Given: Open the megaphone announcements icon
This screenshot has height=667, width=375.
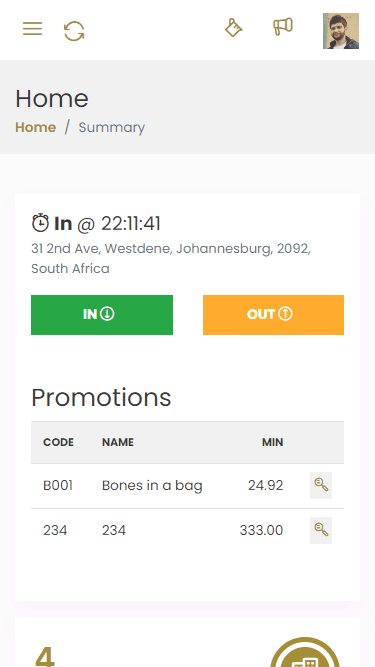Looking at the screenshot, I should coord(283,26).
